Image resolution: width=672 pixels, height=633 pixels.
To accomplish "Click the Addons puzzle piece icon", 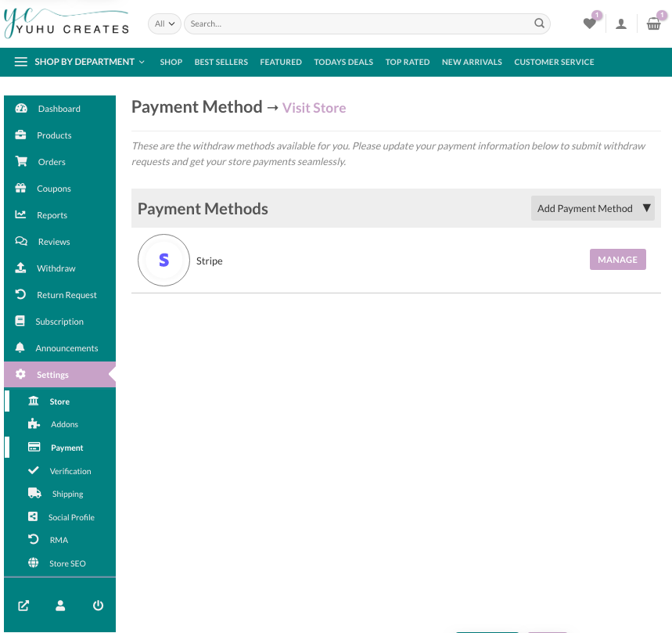I will [34, 424].
